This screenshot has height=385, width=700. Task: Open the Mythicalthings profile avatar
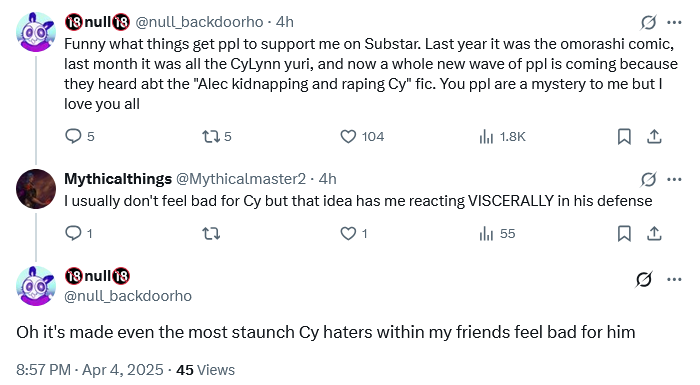click(36, 188)
